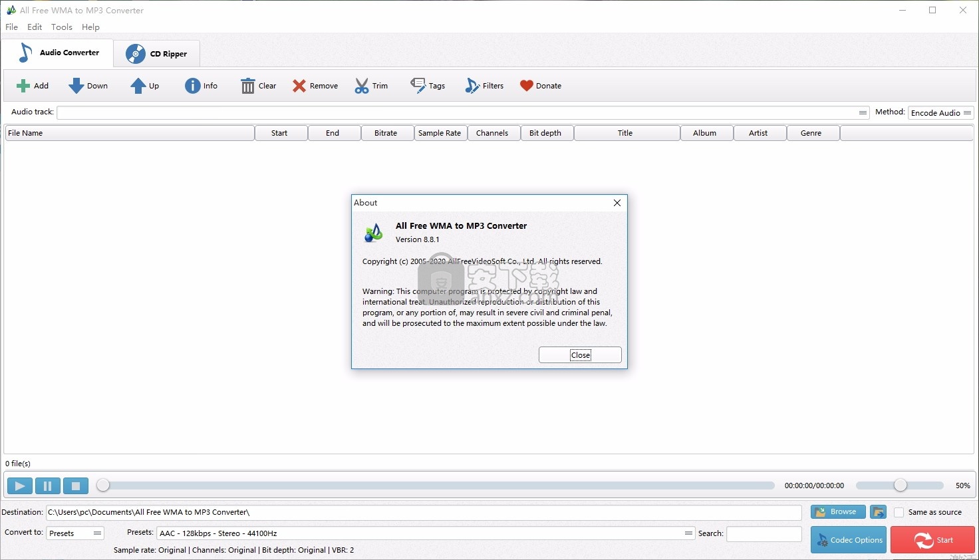This screenshot has height=560, width=979.
Task: Open destination folder icon next to Browse
Action: 878,512
